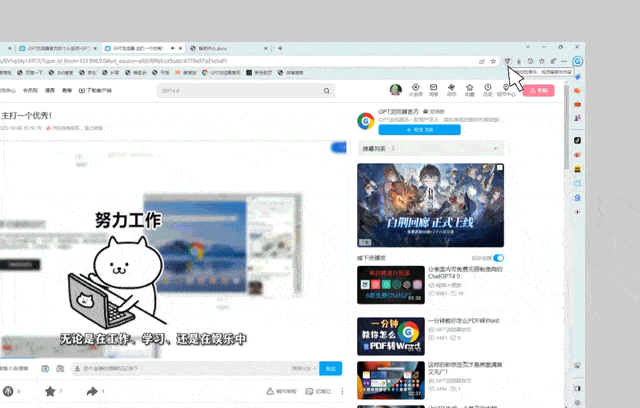The width and height of the screenshot is (640, 408).
Task: Expand the danmaku list chevron arrow
Action: pos(497,148)
